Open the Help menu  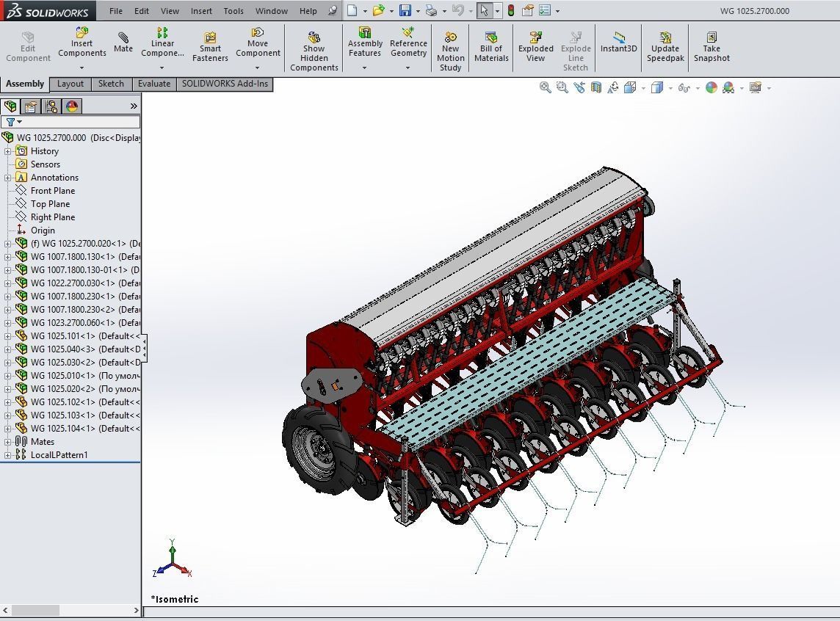pos(308,11)
